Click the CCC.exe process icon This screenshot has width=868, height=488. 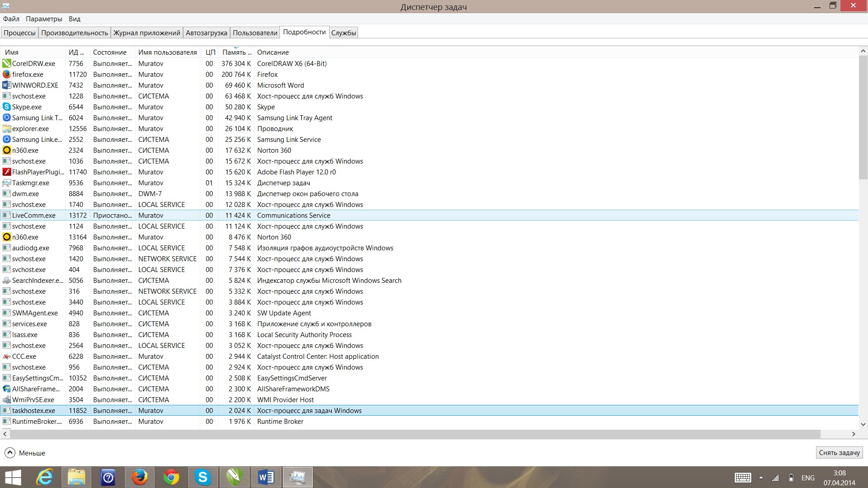(x=6, y=357)
